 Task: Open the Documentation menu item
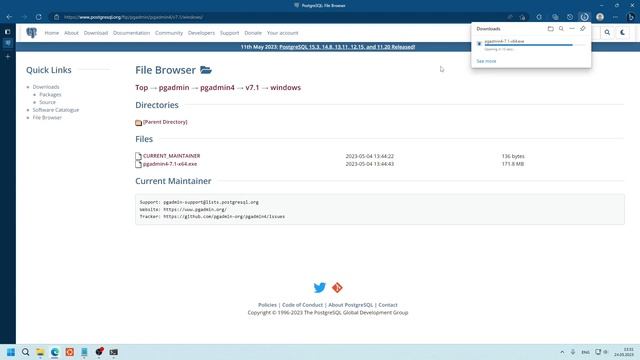(131, 33)
